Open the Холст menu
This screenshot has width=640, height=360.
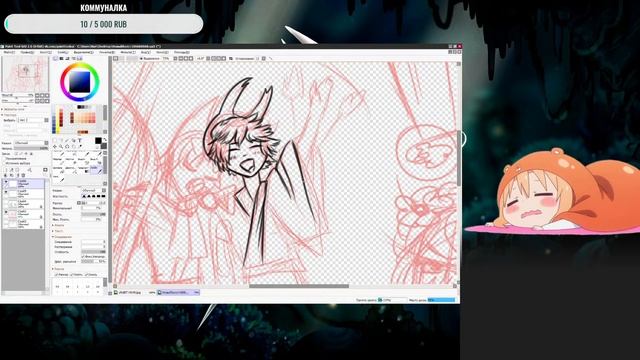46,53
